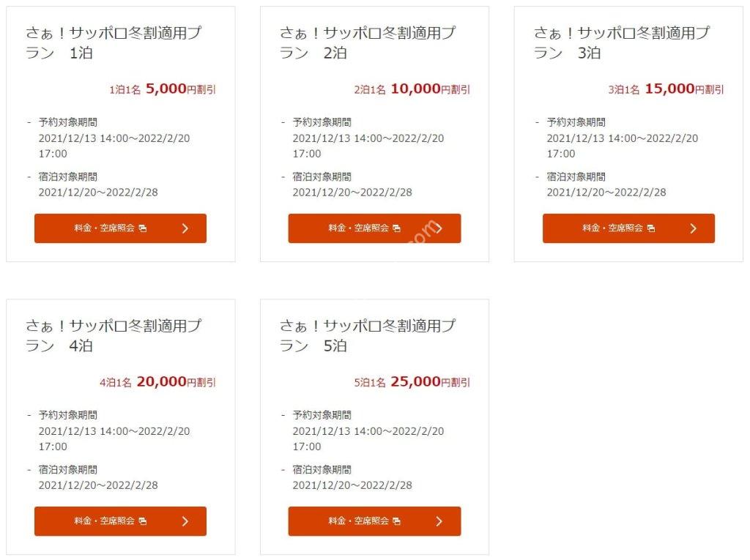This screenshot has height=560, width=750.
Task: Click 料金・空席照会 button for 1泊 plan
Action: point(120,228)
